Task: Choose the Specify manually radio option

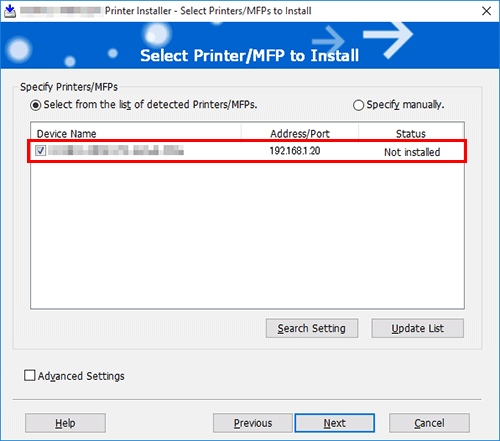Action: tap(358, 105)
